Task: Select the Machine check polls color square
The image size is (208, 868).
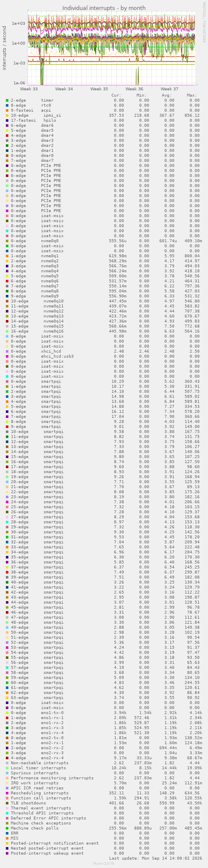Action: pyautogui.click(x=7, y=828)
